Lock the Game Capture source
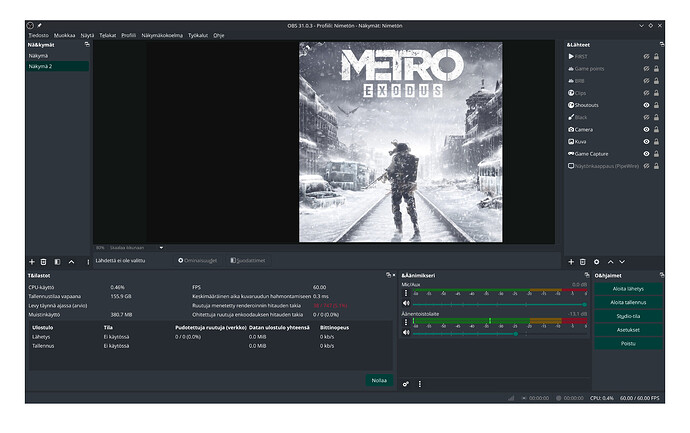The width and height of the screenshot is (690, 433). (x=656, y=154)
